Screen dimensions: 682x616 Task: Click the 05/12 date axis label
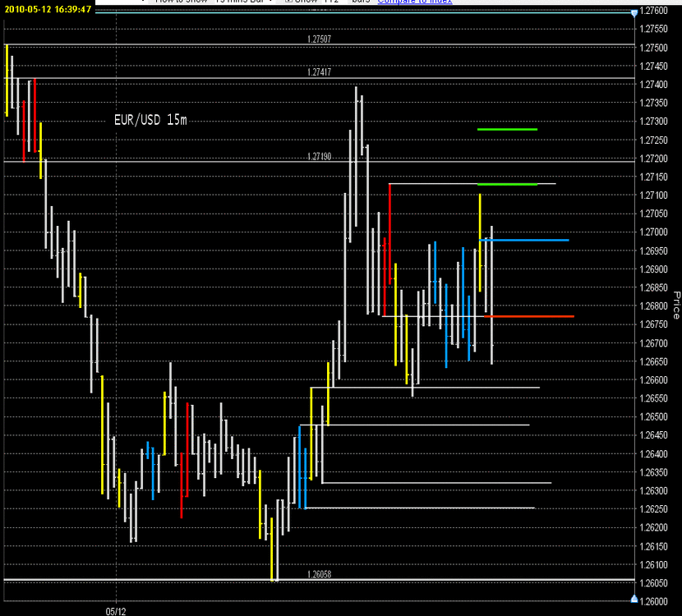pos(116,611)
